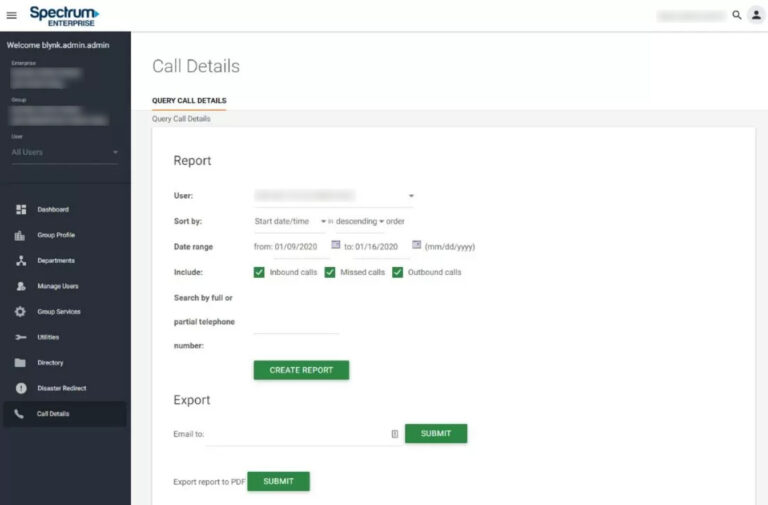Uncheck the Outbound calls checkbox
The image size is (768, 505).
click(x=398, y=272)
